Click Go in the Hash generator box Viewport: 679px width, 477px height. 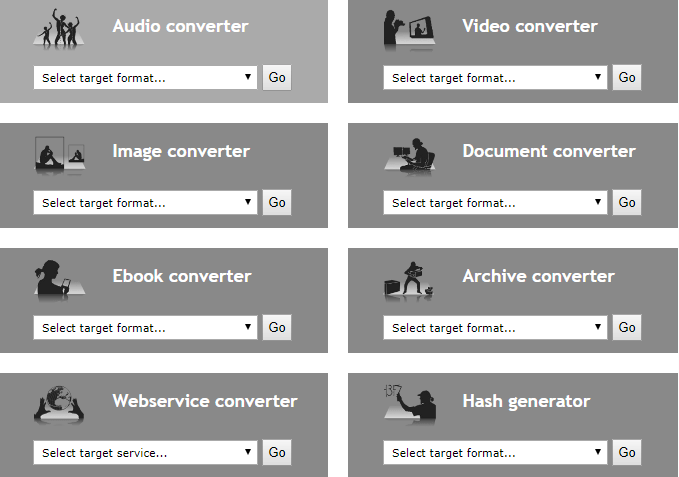click(627, 453)
